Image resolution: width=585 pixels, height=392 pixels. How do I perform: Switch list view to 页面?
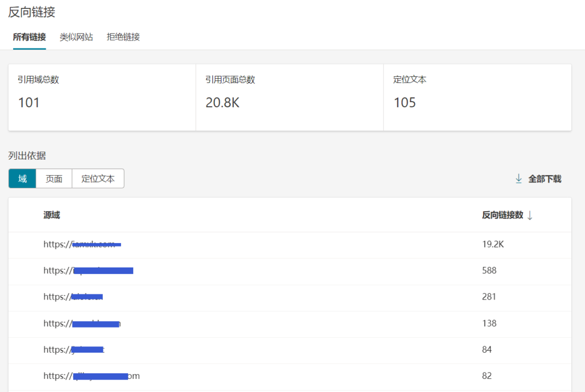[x=54, y=179]
